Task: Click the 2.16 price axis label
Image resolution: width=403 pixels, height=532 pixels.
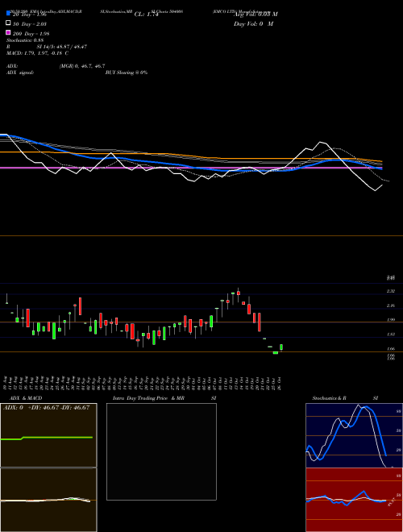Action: [391, 305]
